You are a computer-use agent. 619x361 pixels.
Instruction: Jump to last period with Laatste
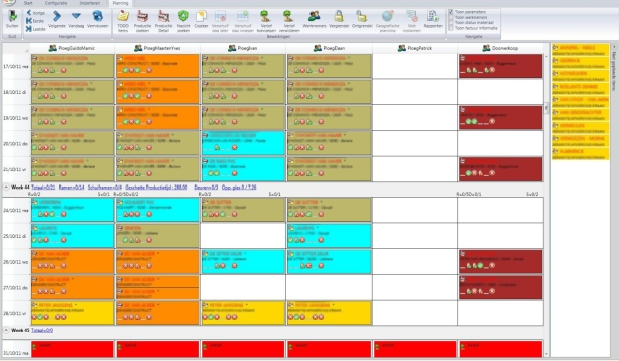tap(36, 29)
